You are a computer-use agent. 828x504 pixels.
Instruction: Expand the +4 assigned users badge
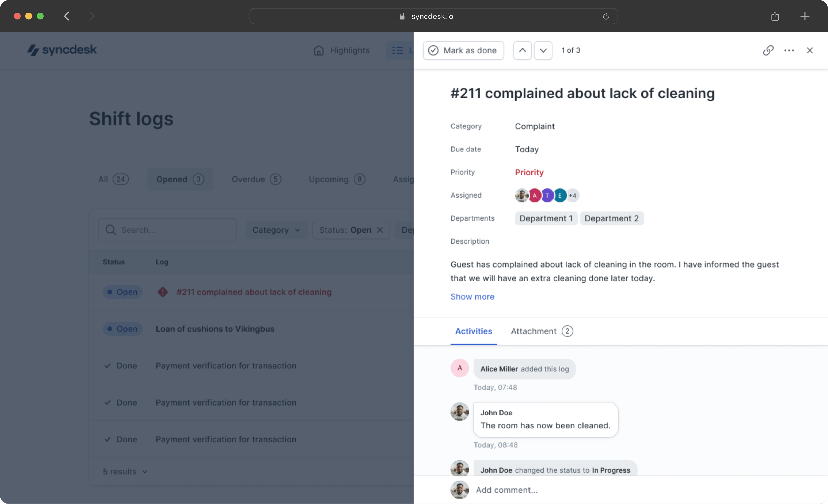tap(573, 196)
